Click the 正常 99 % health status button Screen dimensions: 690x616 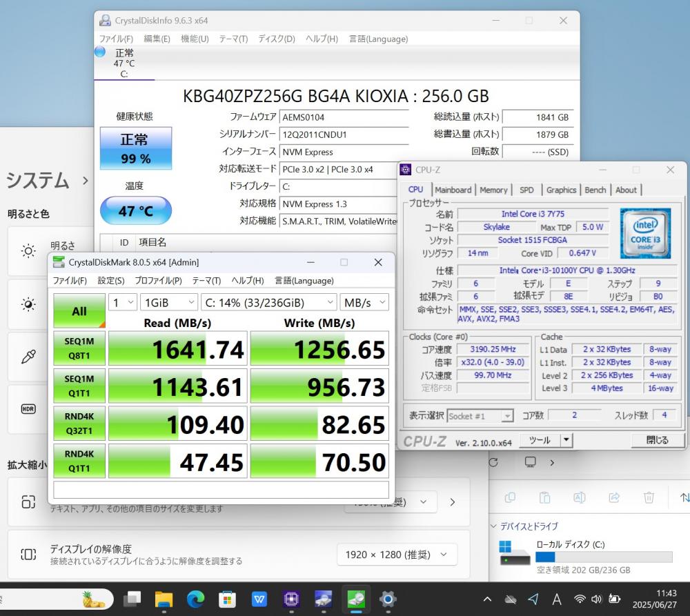(x=135, y=148)
